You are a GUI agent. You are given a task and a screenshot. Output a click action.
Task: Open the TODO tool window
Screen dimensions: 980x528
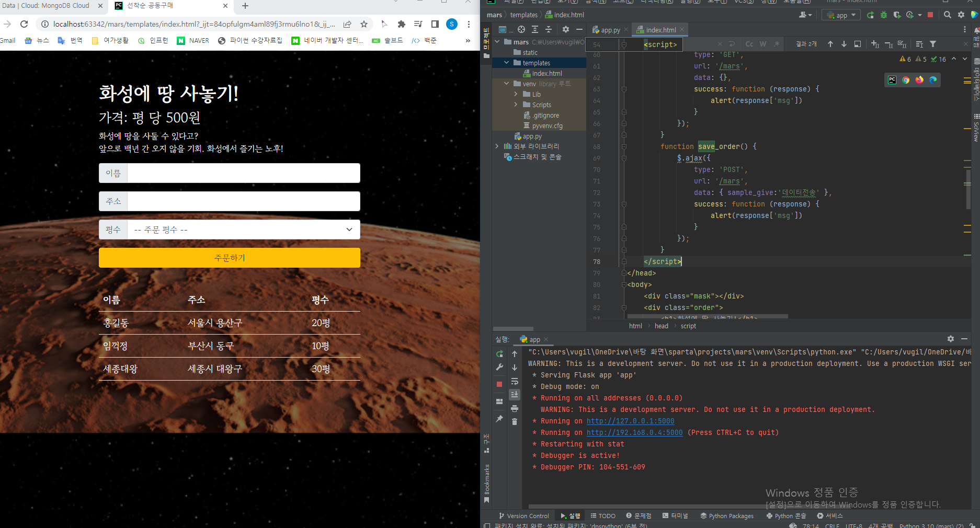pyautogui.click(x=603, y=516)
